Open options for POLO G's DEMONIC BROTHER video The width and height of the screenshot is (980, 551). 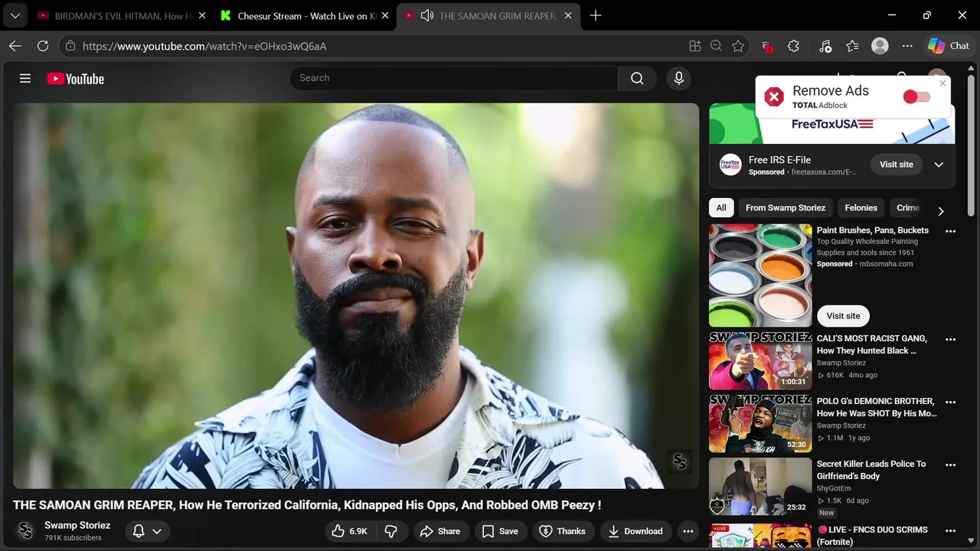pos(950,402)
